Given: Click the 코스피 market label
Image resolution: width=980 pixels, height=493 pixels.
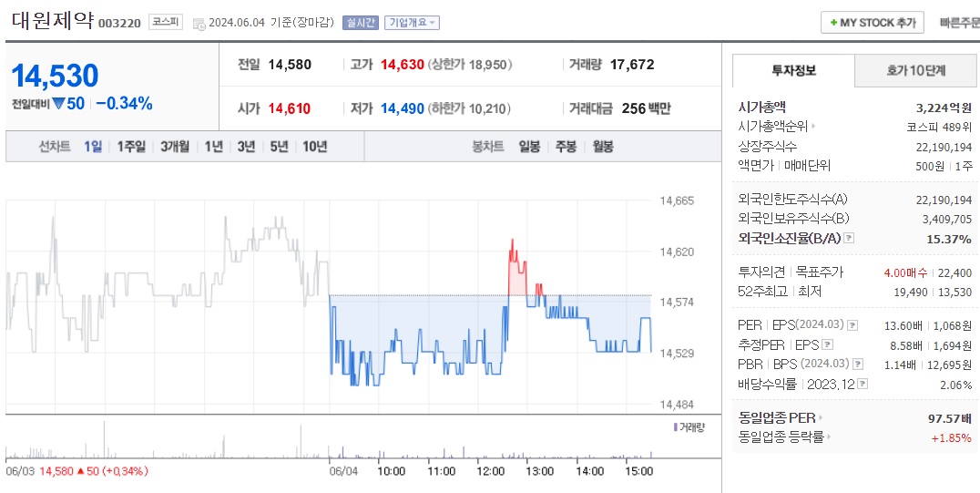Looking at the screenshot, I should tap(166, 23).
